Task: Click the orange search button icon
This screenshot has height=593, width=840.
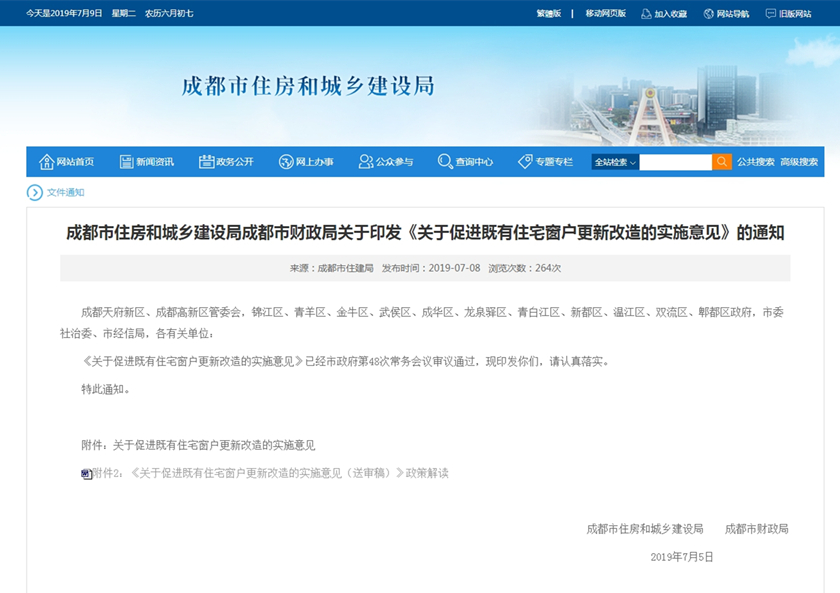Action: 722,162
